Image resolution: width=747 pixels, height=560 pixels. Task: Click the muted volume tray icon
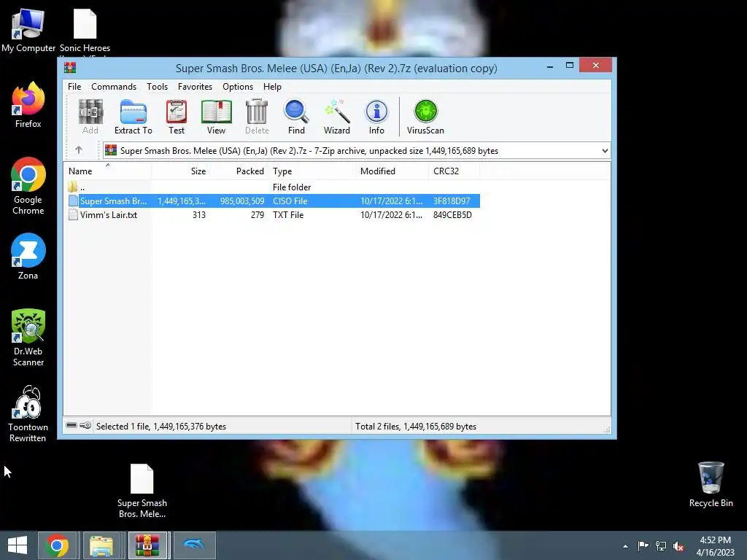678,546
